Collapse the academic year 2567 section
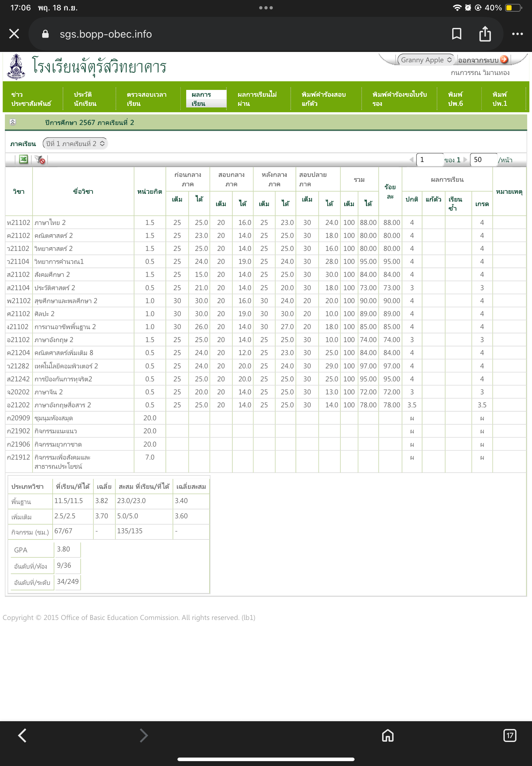 point(13,122)
